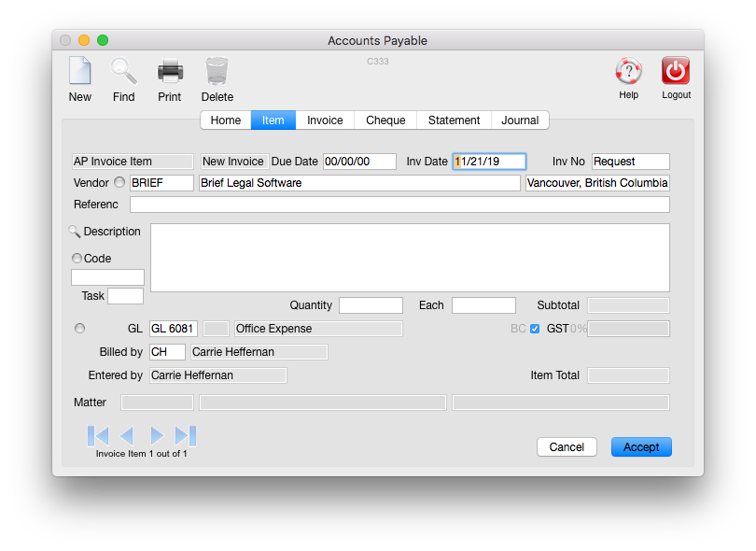Viewport: 756px width, 551px height.
Task: Click the New document icon
Action: (80, 73)
